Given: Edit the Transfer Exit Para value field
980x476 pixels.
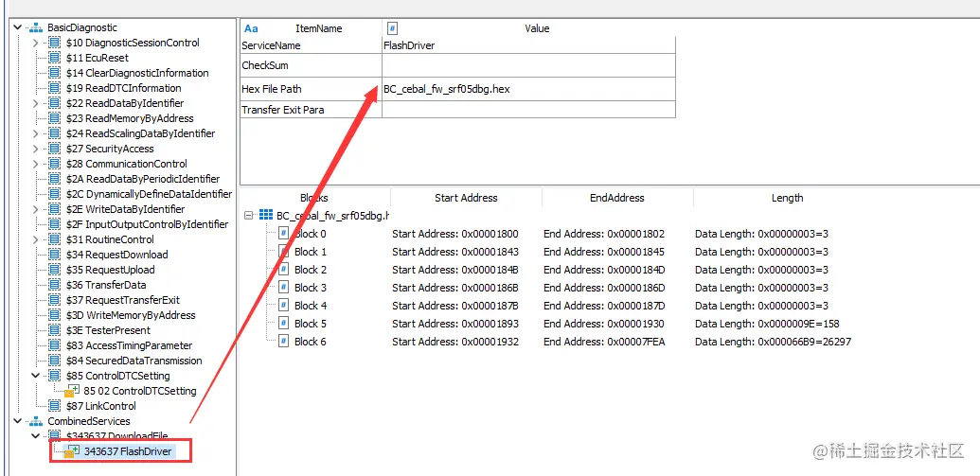Looking at the screenshot, I should coord(528,110).
